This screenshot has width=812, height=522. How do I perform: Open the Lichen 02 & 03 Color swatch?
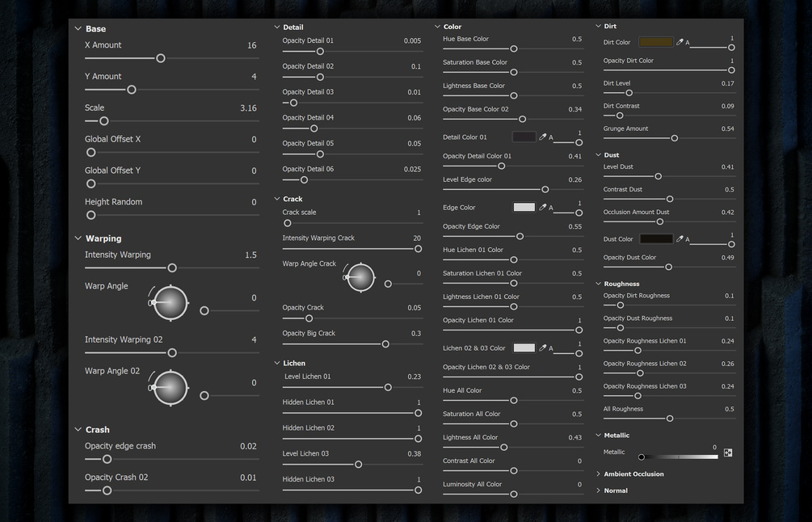(524, 348)
